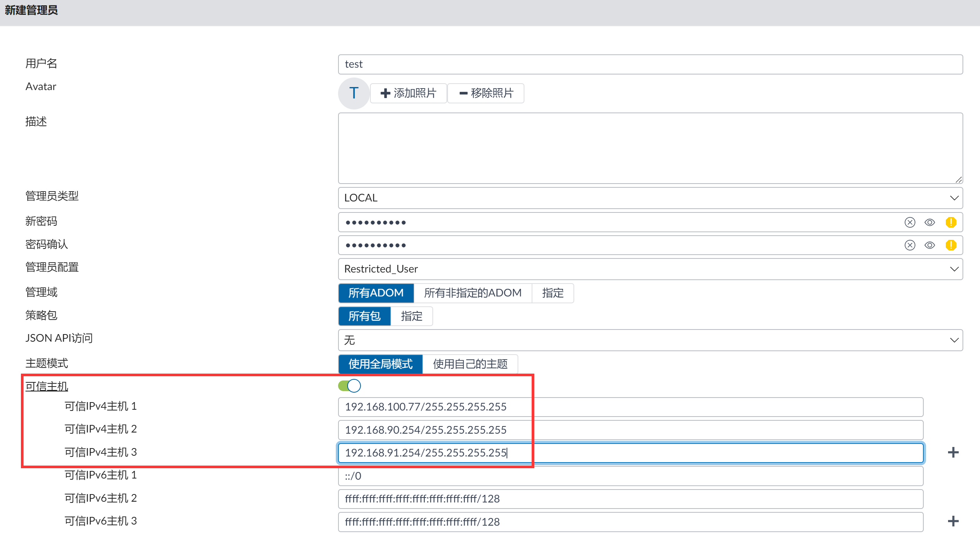The image size is (980, 534).
Task: Reveal confirm password via eye icon
Action: coord(929,245)
